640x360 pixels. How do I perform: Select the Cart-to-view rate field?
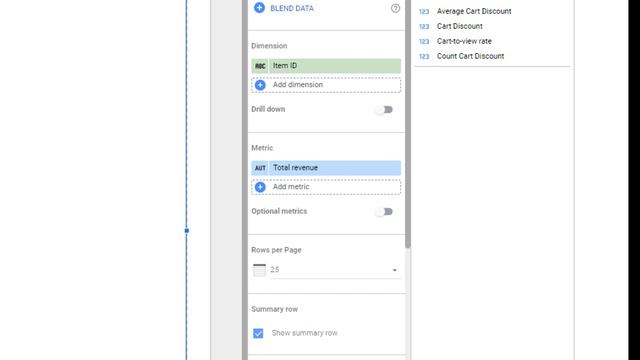click(464, 41)
